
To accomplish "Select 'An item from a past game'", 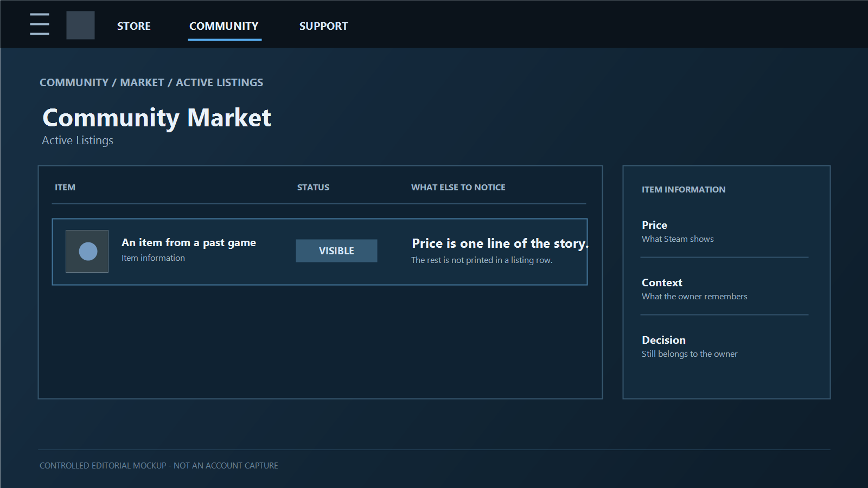I will (189, 242).
